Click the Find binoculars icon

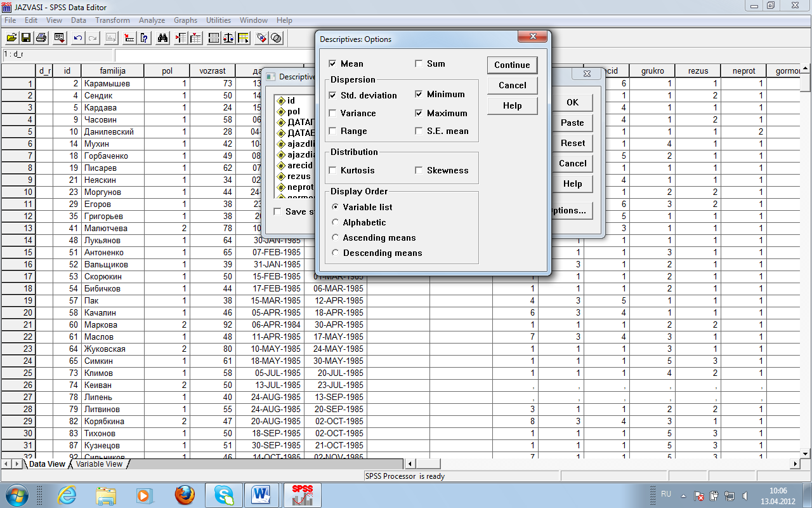162,38
